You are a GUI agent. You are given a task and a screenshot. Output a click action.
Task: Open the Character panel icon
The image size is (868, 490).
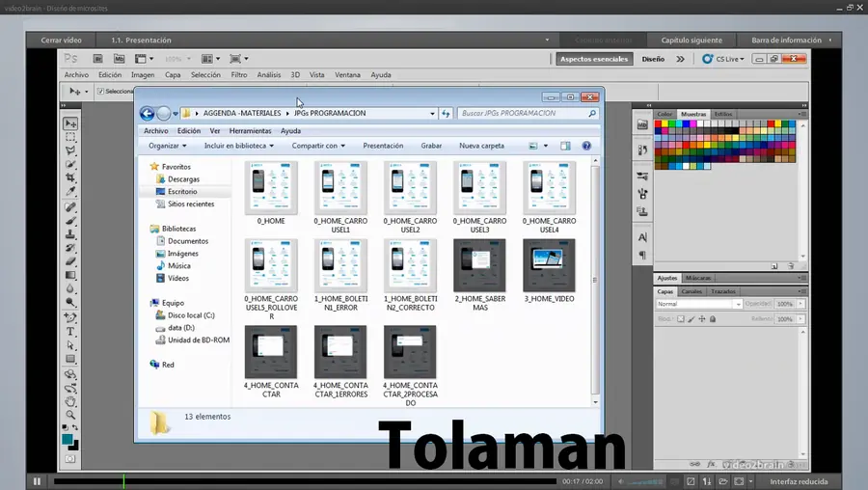(642, 237)
